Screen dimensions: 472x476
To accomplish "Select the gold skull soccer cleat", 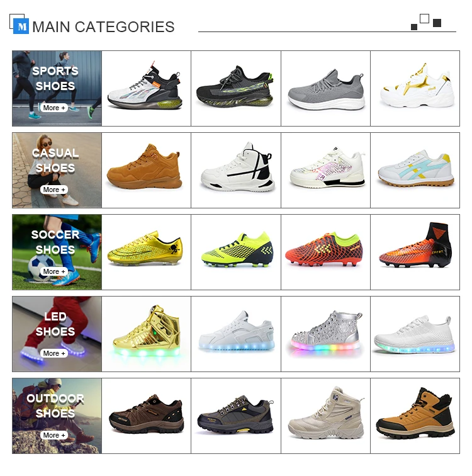I will (x=146, y=248).
